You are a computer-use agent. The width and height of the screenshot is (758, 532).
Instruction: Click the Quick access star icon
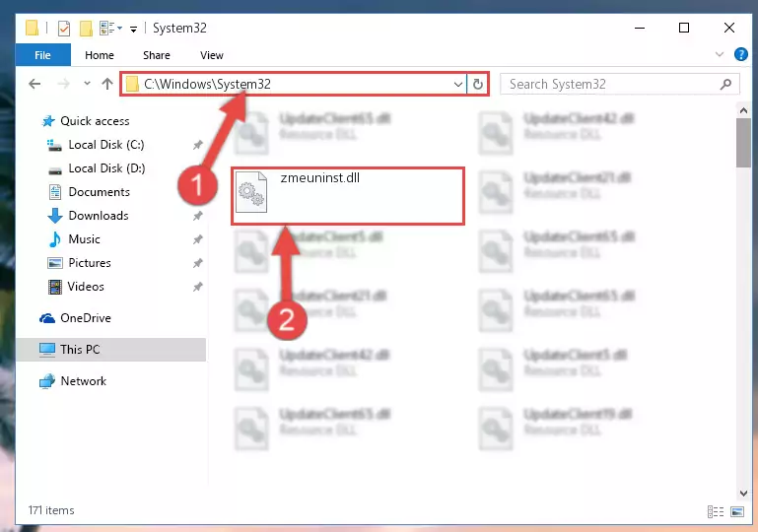click(x=48, y=121)
